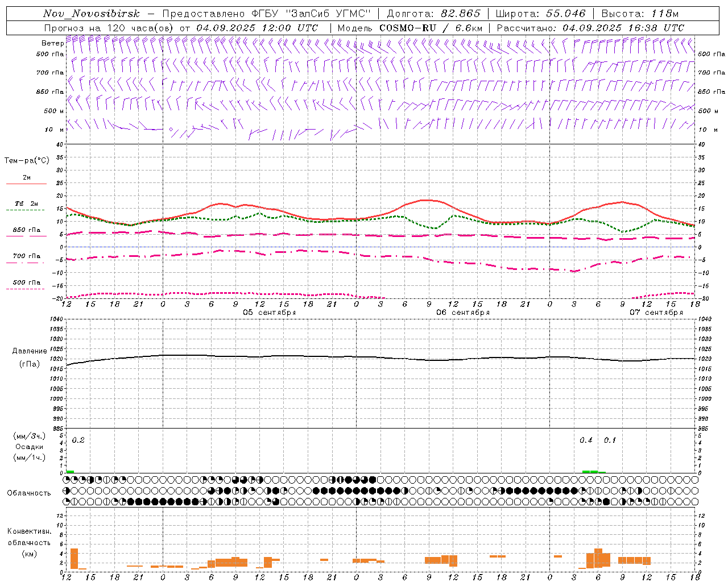Click the '0.1' precipitation amount
This screenshot has width=728, height=582.
[x=610, y=440]
